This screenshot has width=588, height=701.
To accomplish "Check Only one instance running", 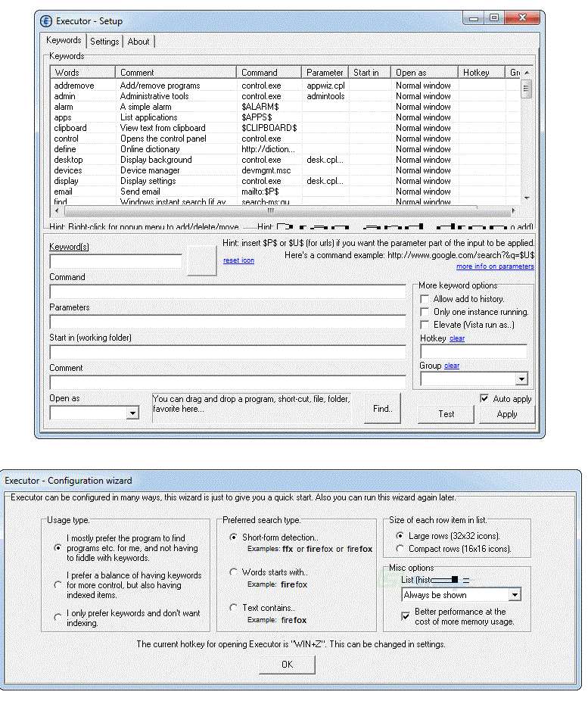I will [425, 312].
